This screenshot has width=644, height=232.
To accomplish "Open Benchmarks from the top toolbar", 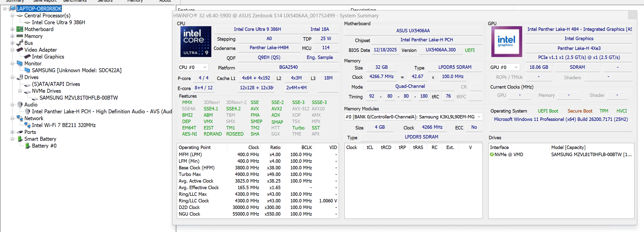I will coord(75,1).
